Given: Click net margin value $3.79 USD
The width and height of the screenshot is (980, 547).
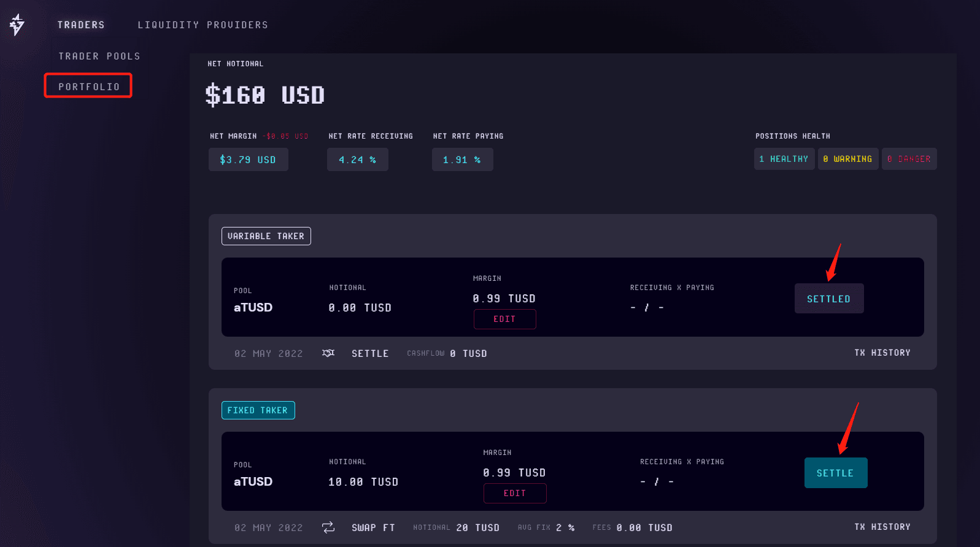Looking at the screenshot, I should (249, 159).
